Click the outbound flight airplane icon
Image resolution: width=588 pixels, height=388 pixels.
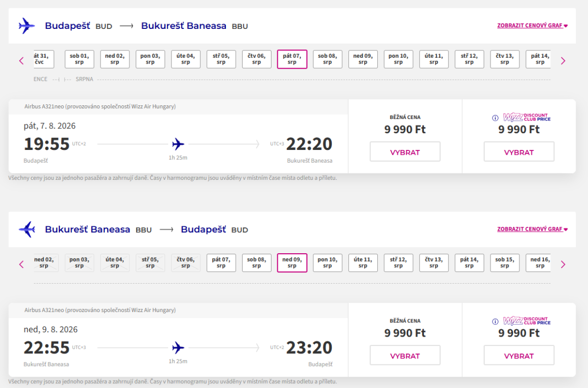point(26,25)
